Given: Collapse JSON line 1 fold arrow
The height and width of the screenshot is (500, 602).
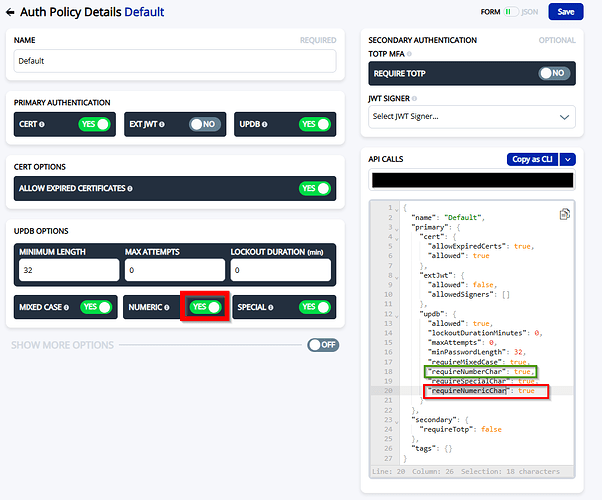Looking at the screenshot, I should click(x=397, y=210).
